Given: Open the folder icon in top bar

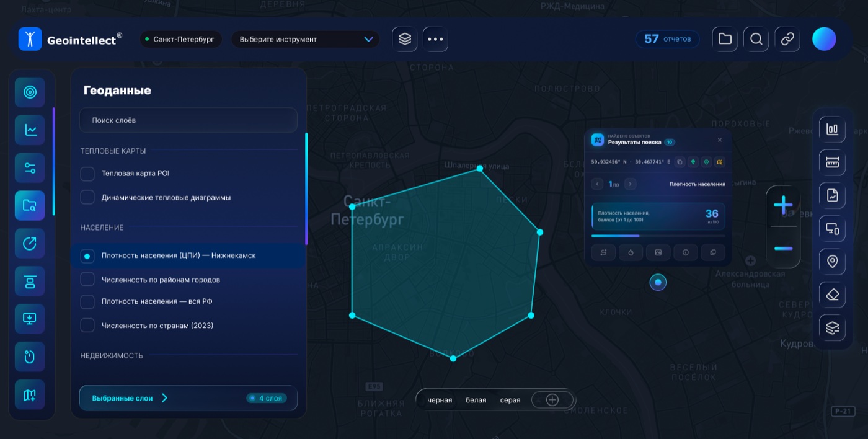Looking at the screenshot, I should pyautogui.click(x=725, y=39).
